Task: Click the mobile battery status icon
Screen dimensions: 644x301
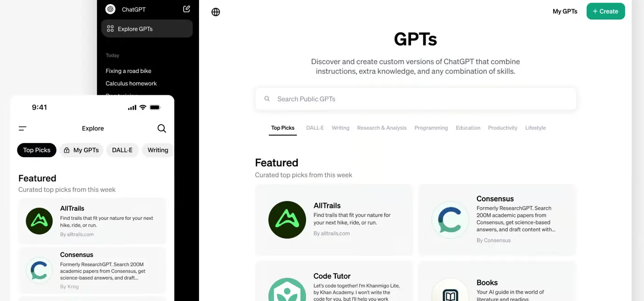Action: pyautogui.click(x=155, y=107)
